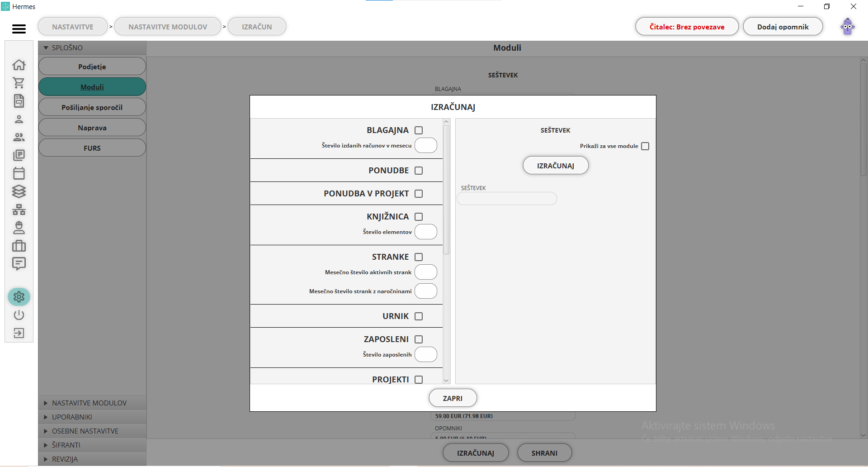Expand the REVIZIJA section
This screenshot has height=467, width=868.
92,459
